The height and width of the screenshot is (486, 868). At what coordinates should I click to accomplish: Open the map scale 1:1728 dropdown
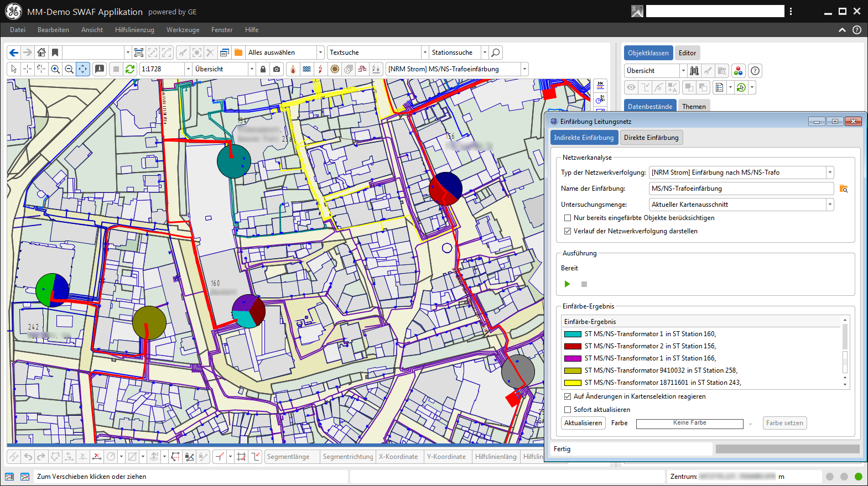coord(188,69)
